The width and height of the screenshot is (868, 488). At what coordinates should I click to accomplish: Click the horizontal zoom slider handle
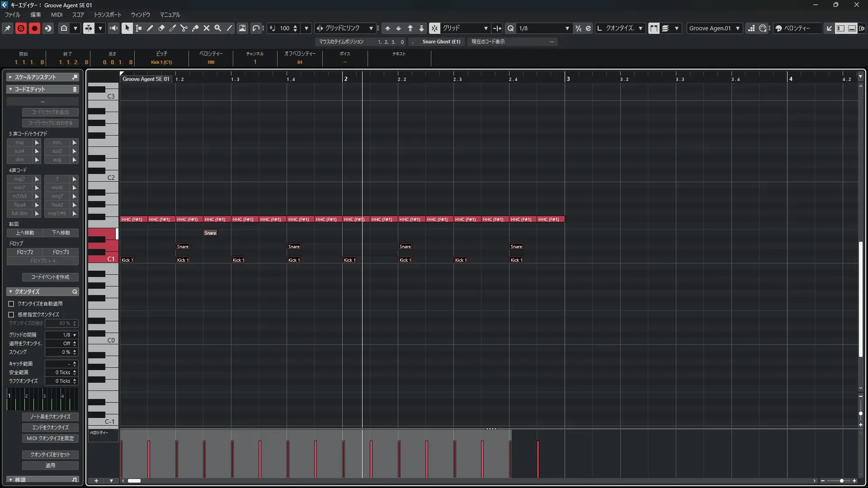coord(841,481)
